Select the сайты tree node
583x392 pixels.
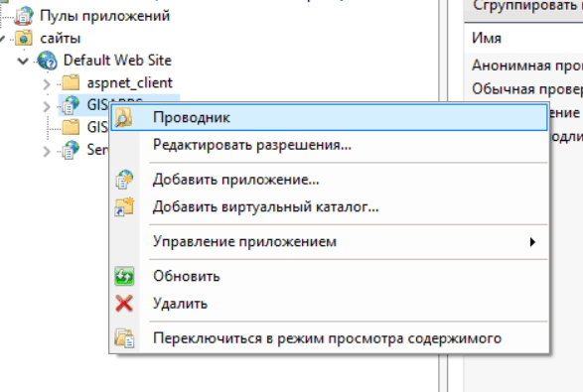[61, 38]
